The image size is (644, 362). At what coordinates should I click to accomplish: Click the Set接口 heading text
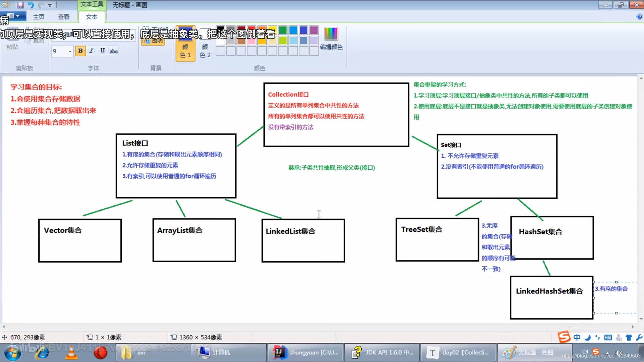click(x=451, y=145)
